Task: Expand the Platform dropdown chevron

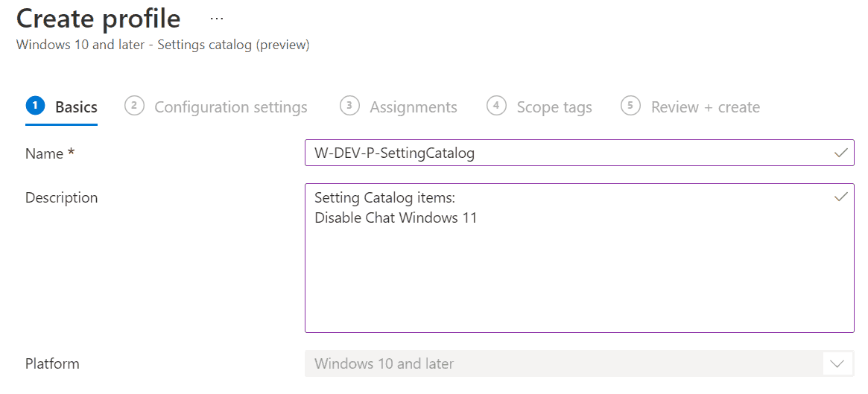Action: (837, 364)
